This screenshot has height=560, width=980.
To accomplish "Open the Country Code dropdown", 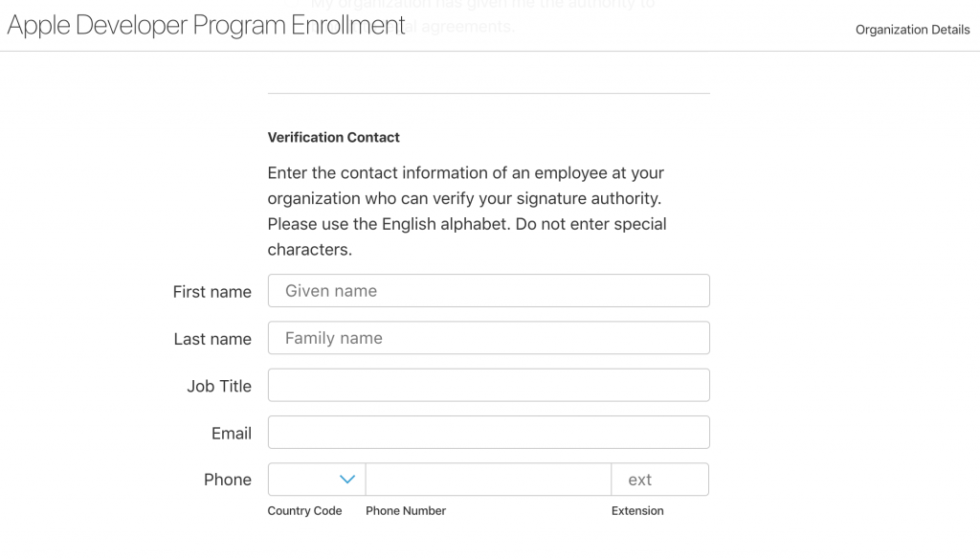I will point(314,479).
